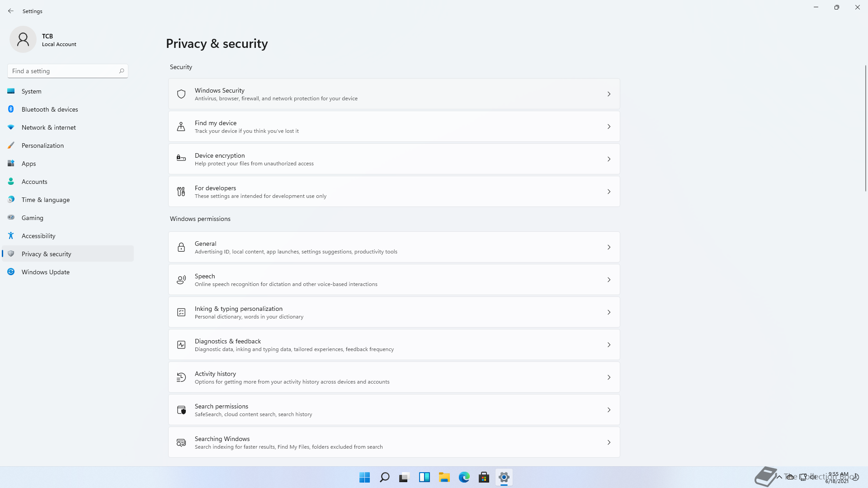Select Accounts in sidebar
The height and width of the screenshot is (488, 868).
68,182
